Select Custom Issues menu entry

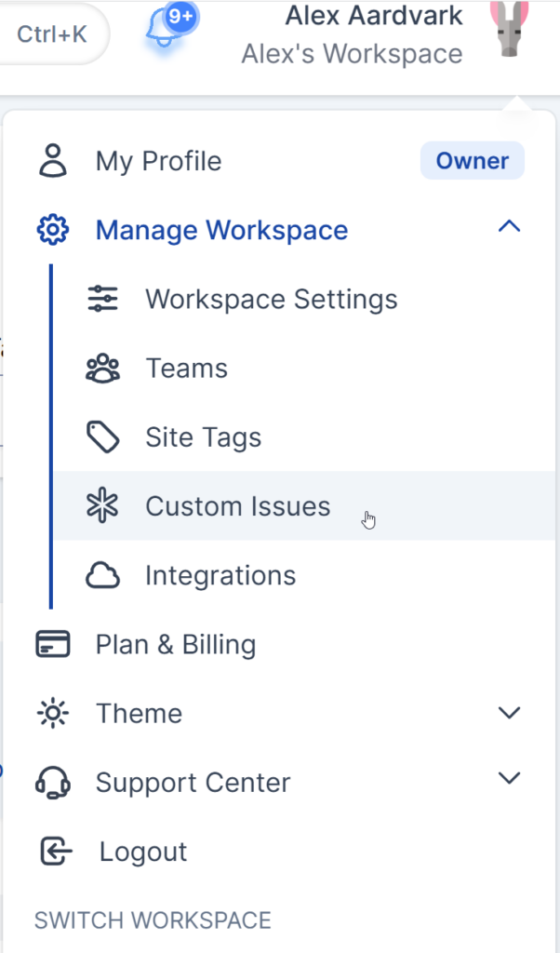pos(237,505)
